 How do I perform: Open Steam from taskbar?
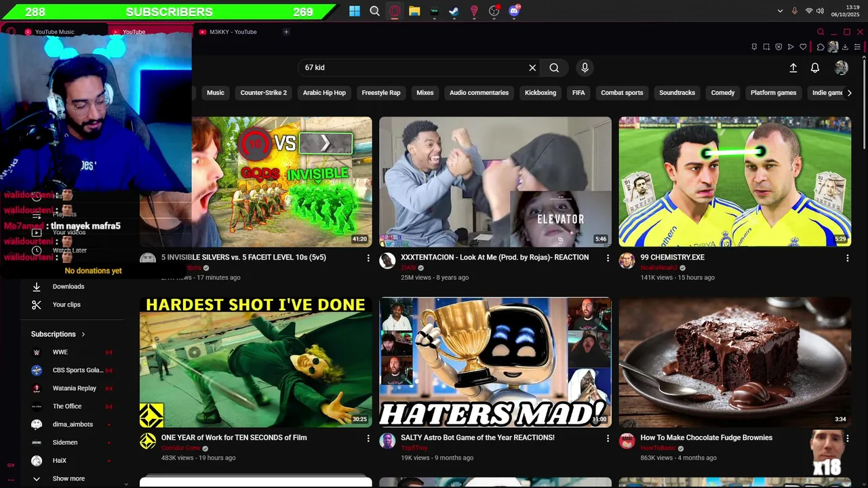tap(454, 11)
